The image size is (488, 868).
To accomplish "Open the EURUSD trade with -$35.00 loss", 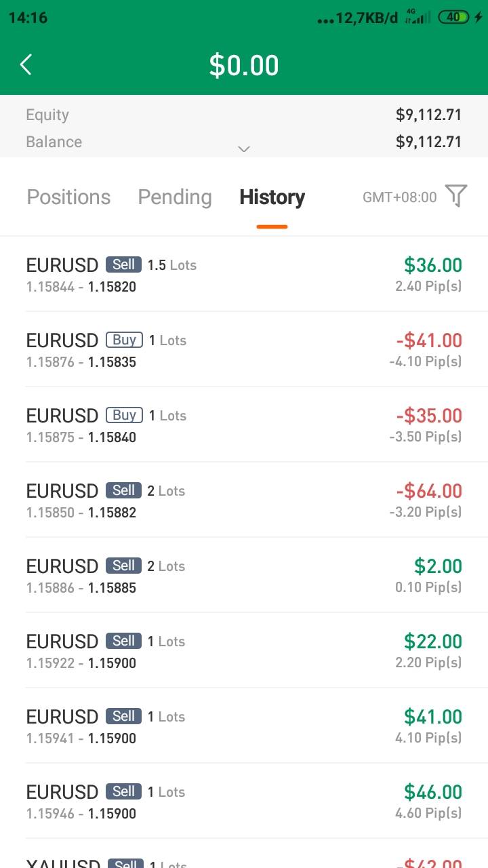I will pos(244,425).
